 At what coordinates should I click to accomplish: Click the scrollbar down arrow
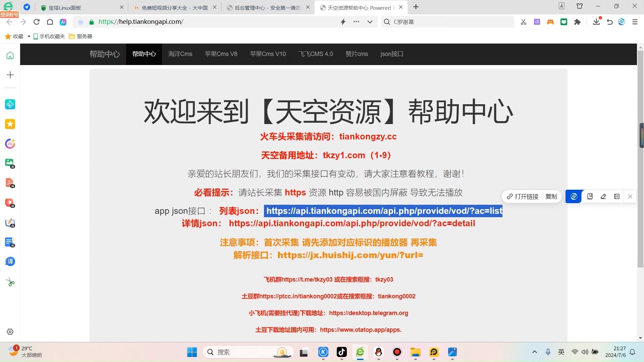640,338
